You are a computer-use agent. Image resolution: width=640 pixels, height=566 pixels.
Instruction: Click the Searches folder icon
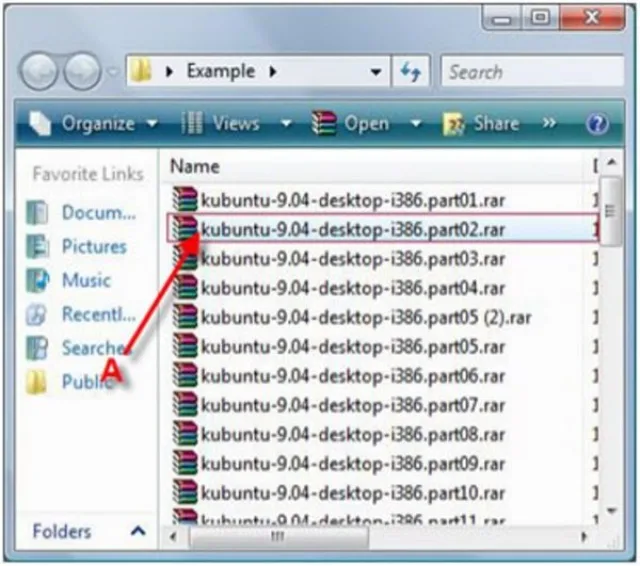click(37, 348)
